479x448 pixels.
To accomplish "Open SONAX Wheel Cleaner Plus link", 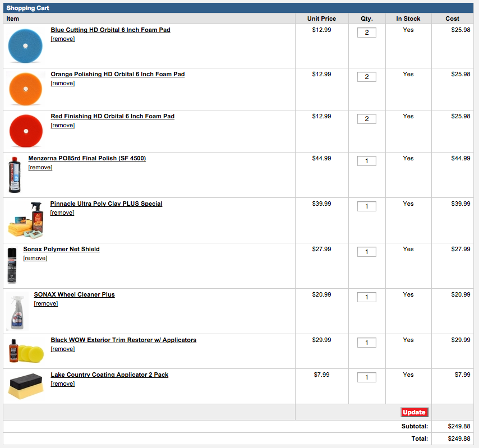I will (x=74, y=295).
